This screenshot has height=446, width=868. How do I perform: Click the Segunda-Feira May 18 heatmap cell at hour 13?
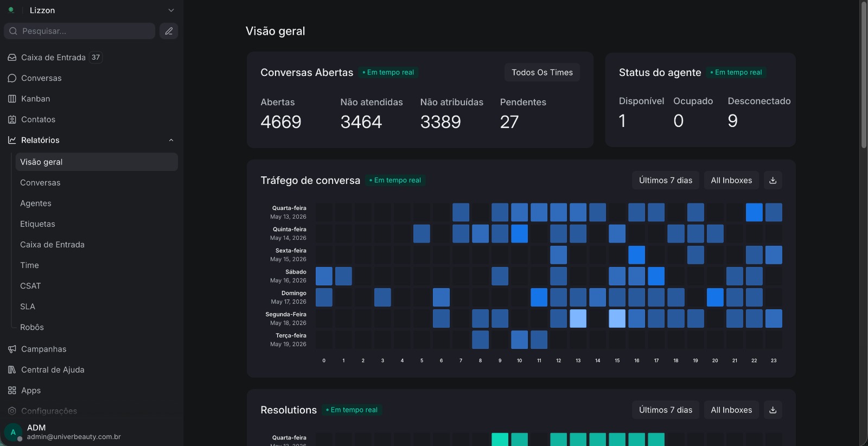[578, 318]
